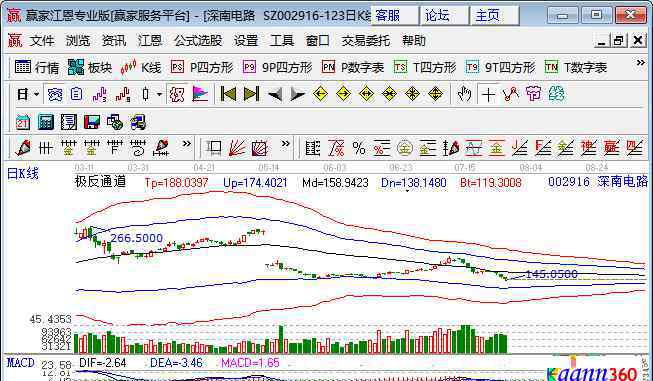Select the circled 金 golden ratio tool
The height and width of the screenshot is (381, 653).
(404, 148)
